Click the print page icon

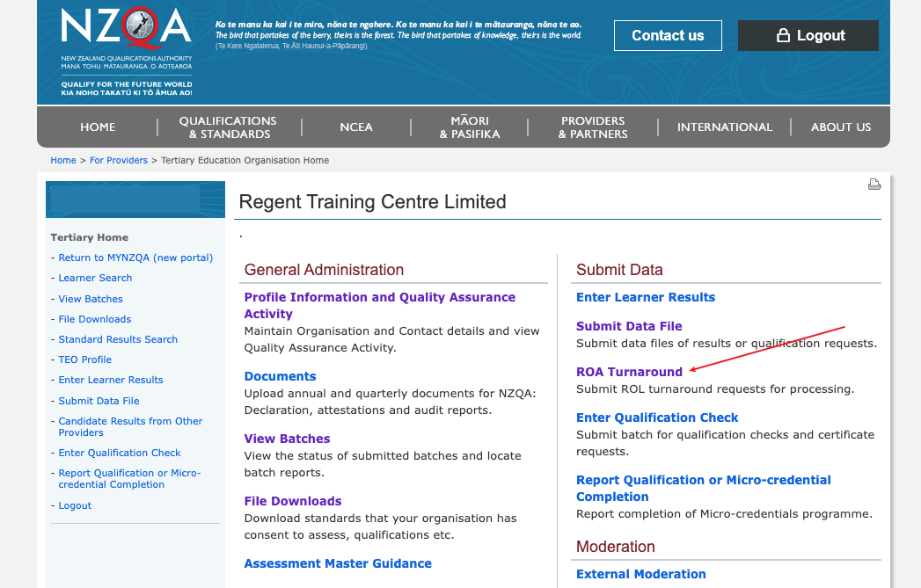[x=874, y=185]
